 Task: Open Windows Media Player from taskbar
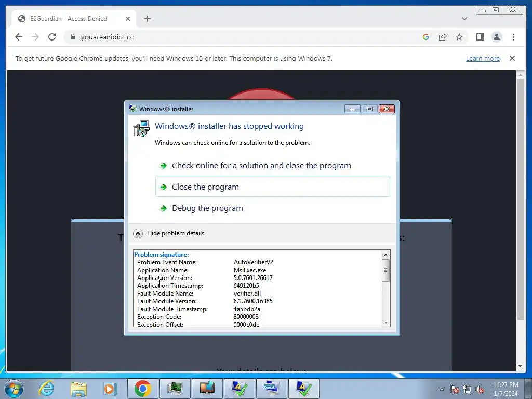(110, 389)
